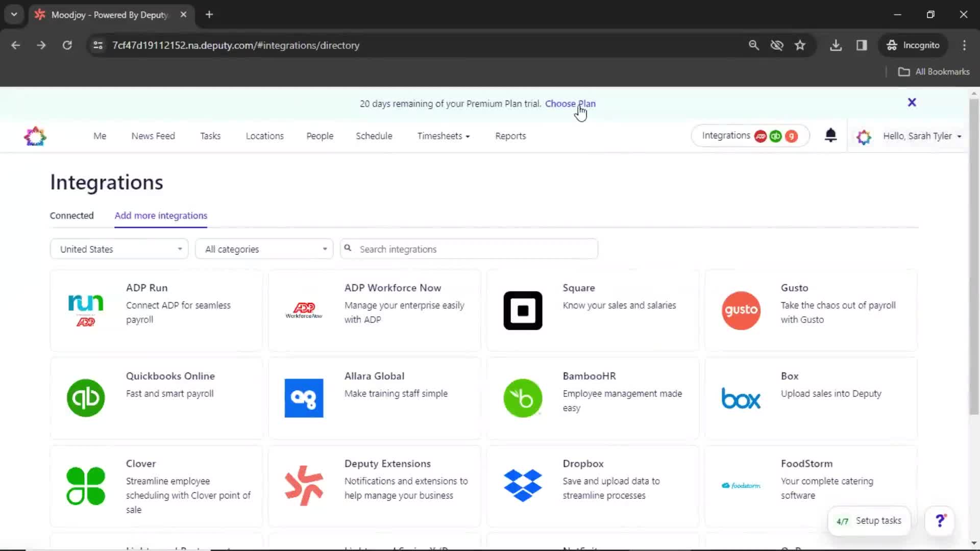Open the Tasks page

[210, 136]
